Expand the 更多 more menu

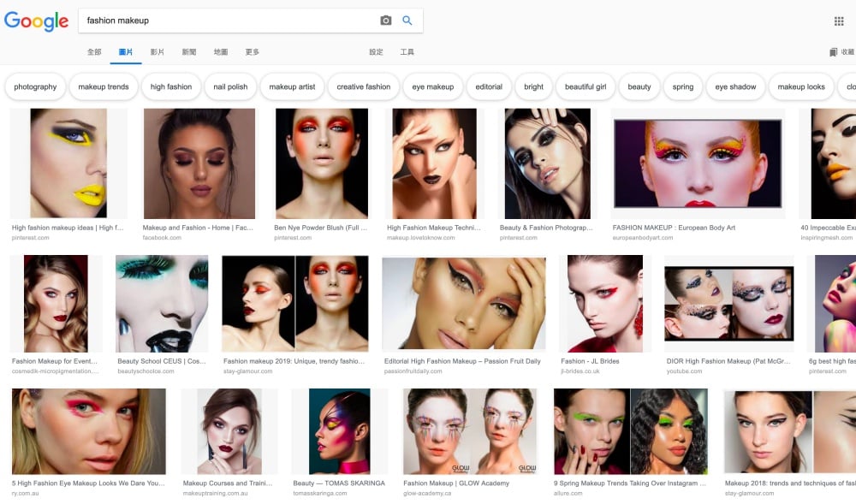[x=253, y=52]
